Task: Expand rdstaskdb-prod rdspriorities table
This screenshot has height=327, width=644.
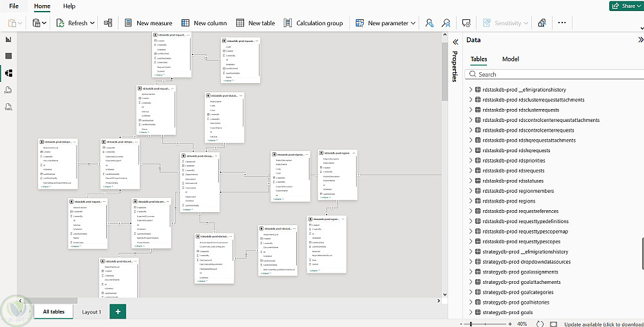Action: point(471,161)
